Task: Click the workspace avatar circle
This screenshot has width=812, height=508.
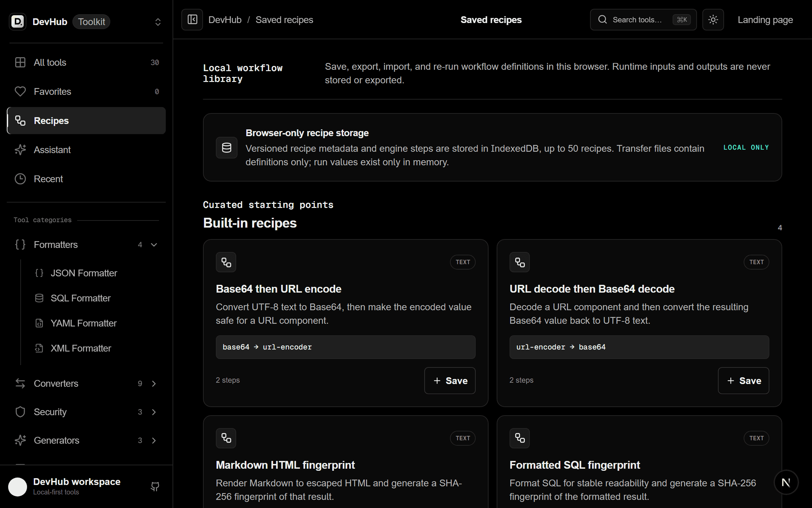Action: [x=18, y=487]
